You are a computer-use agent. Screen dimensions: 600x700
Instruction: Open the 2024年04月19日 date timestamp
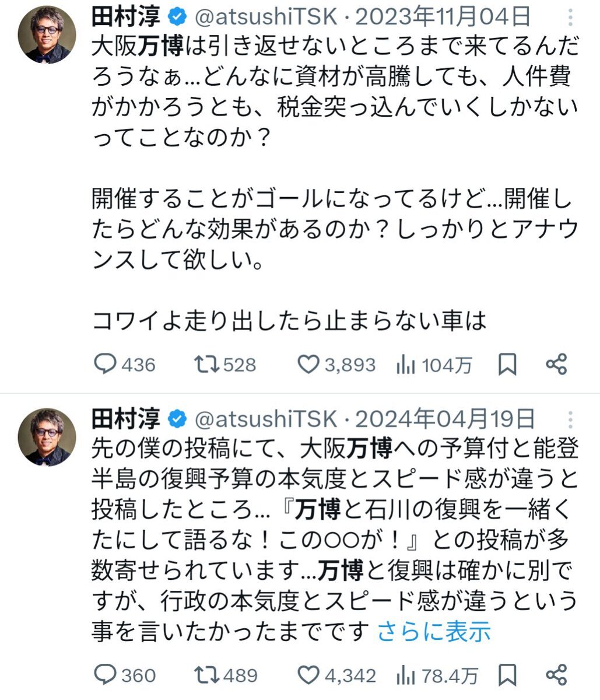point(444,419)
